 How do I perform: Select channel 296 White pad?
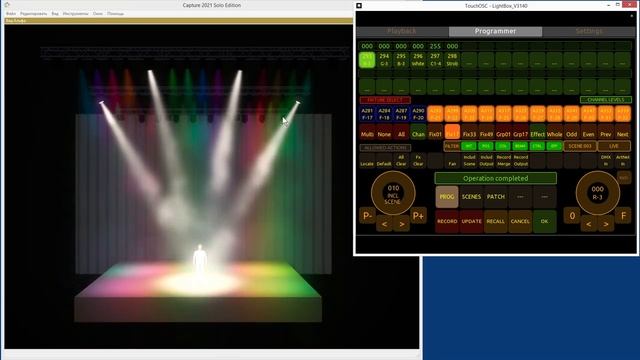click(x=418, y=60)
